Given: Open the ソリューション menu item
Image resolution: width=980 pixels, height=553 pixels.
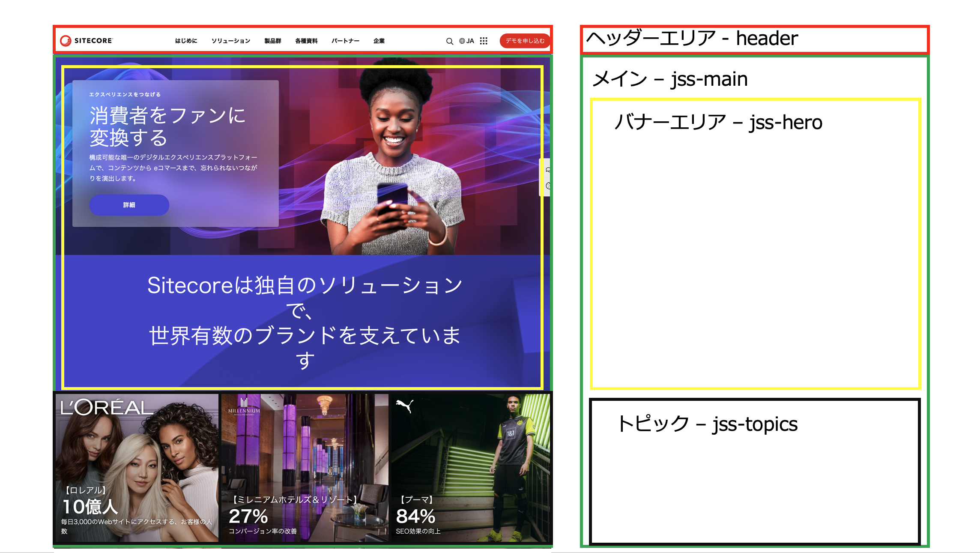Looking at the screenshot, I should pyautogui.click(x=231, y=41).
